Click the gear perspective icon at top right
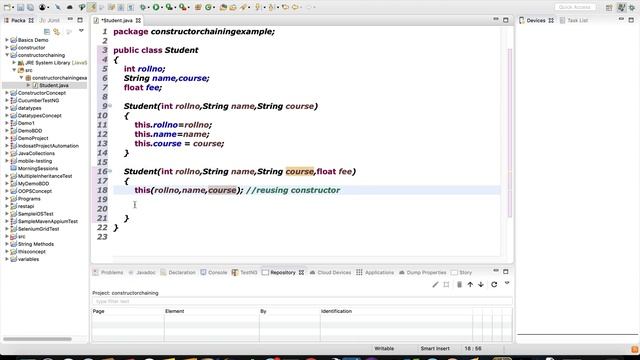Image resolution: width=640 pixels, height=360 pixels. click(632, 7)
